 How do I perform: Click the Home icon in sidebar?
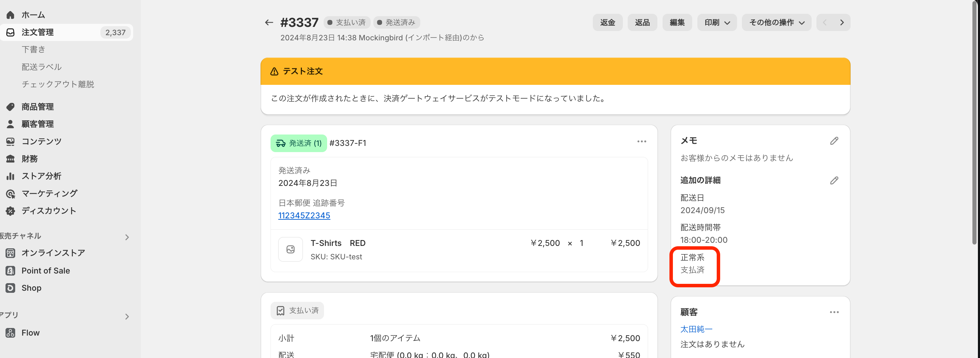pyautogui.click(x=10, y=15)
